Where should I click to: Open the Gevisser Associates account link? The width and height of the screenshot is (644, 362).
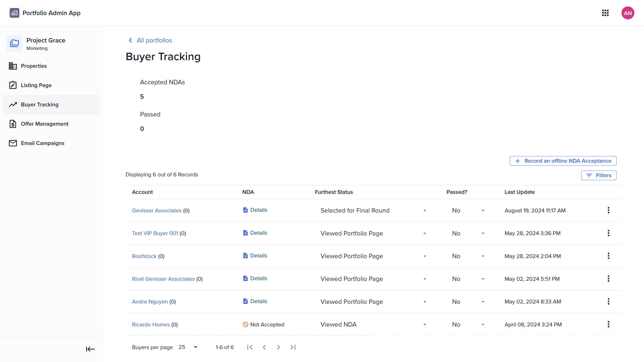pos(157,210)
